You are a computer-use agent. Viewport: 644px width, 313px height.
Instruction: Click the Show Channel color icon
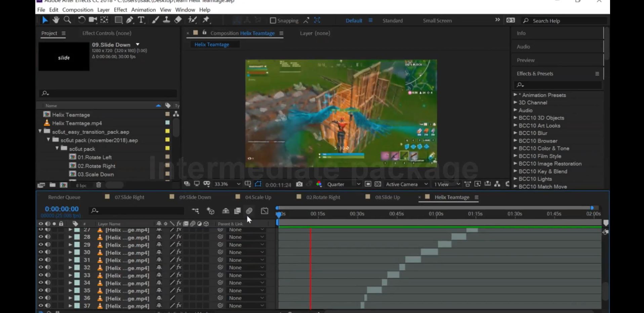(319, 184)
